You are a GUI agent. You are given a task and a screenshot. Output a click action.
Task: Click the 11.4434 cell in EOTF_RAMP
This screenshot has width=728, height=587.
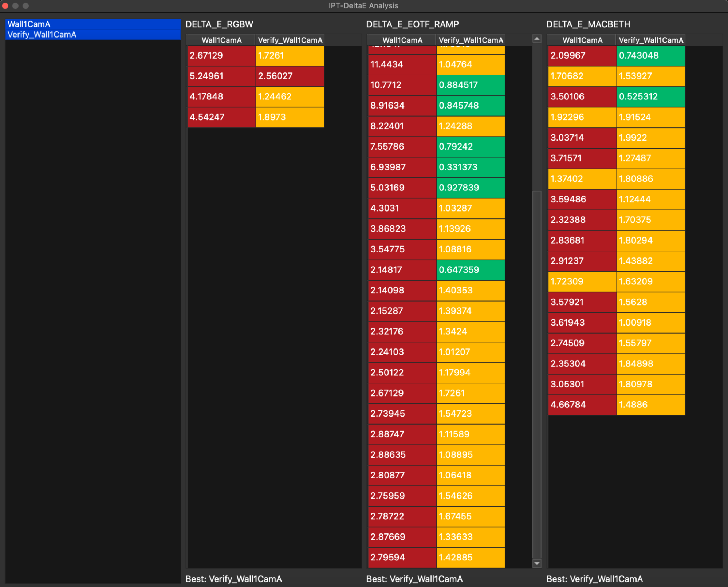402,64
